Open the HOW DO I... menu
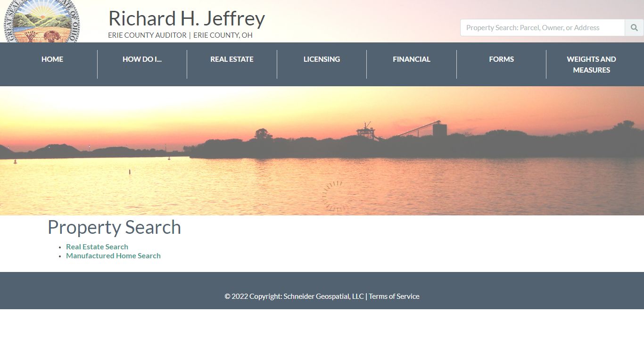The image size is (644, 362). pyautogui.click(x=142, y=59)
